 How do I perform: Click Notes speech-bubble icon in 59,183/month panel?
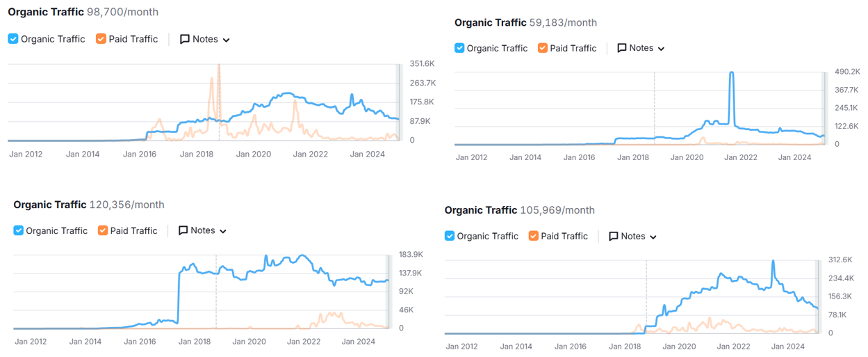click(x=622, y=49)
